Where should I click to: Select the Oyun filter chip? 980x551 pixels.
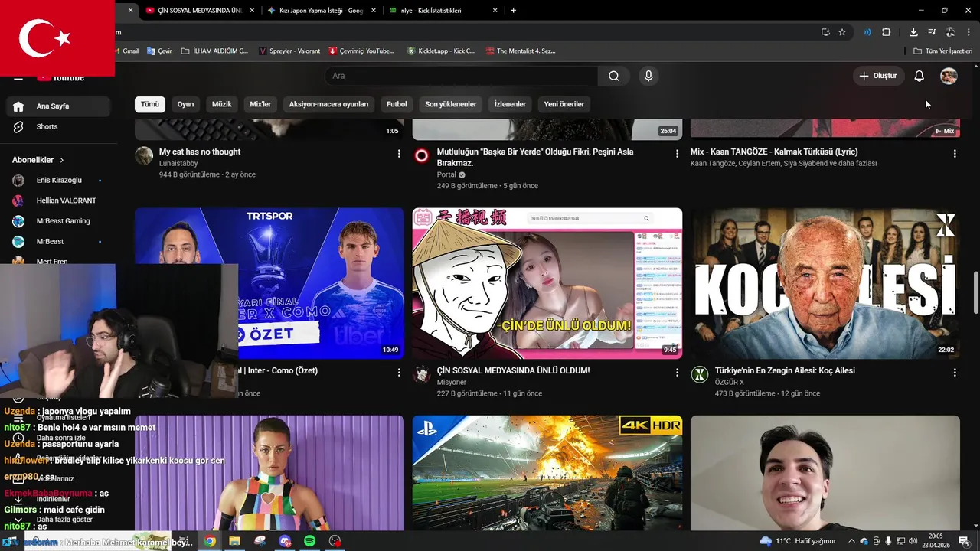pos(186,104)
